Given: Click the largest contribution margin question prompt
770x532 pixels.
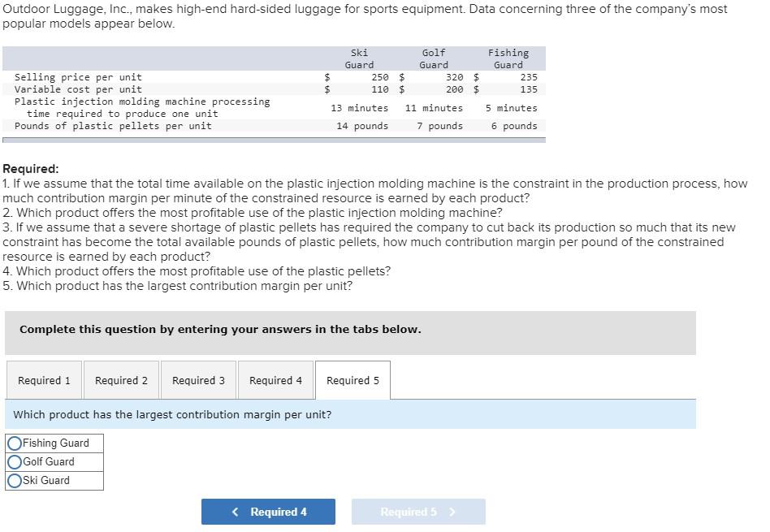Looking at the screenshot, I should pos(173,415).
